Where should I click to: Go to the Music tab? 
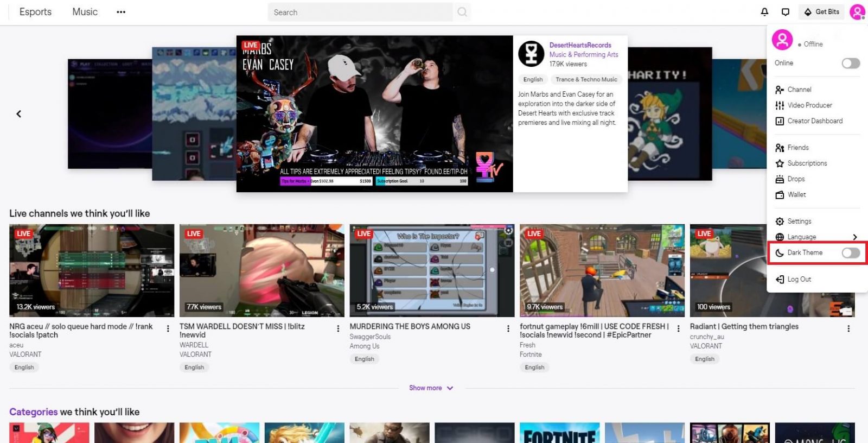[85, 12]
